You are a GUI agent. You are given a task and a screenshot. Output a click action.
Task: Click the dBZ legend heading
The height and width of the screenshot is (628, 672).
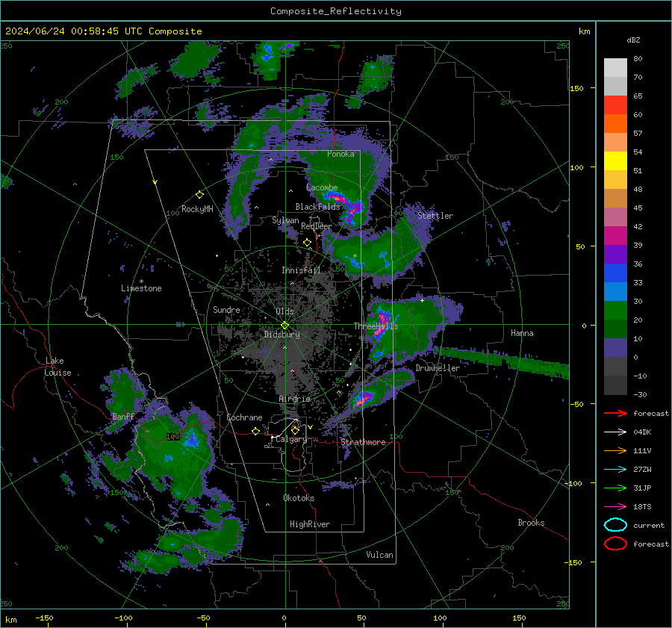click(x=633, y=40)
